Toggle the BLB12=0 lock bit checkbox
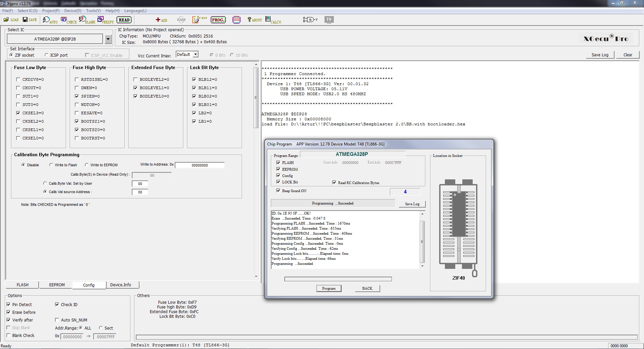This screenshot has height=349, width=644. click(194, 79)
